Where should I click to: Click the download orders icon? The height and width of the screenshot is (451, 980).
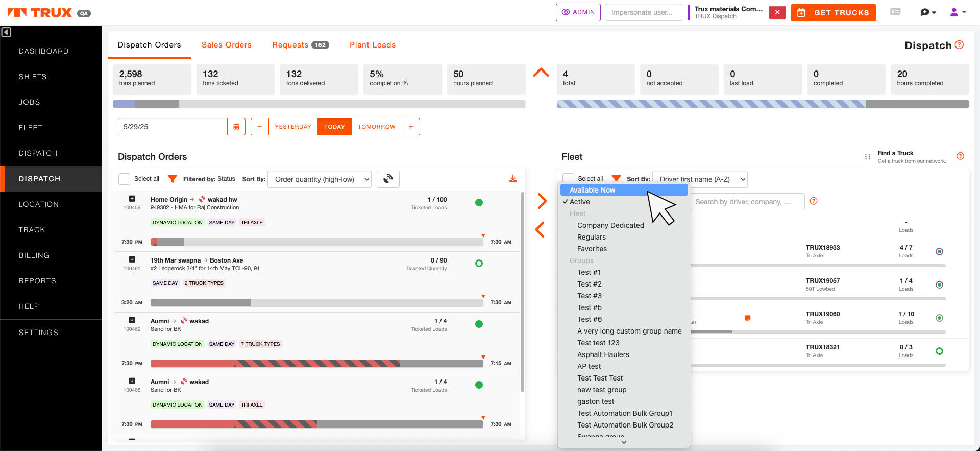pyautogui.click(x=512, y=179)
